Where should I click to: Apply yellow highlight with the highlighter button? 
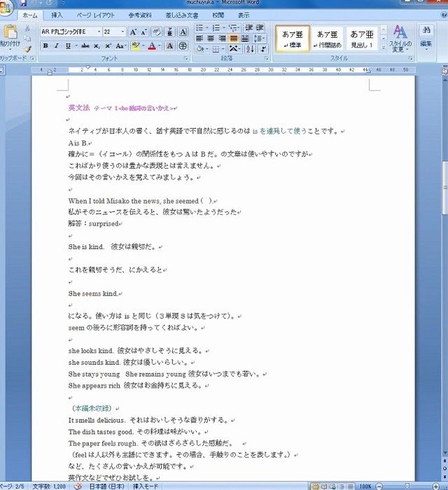click(x=136, y=46)
